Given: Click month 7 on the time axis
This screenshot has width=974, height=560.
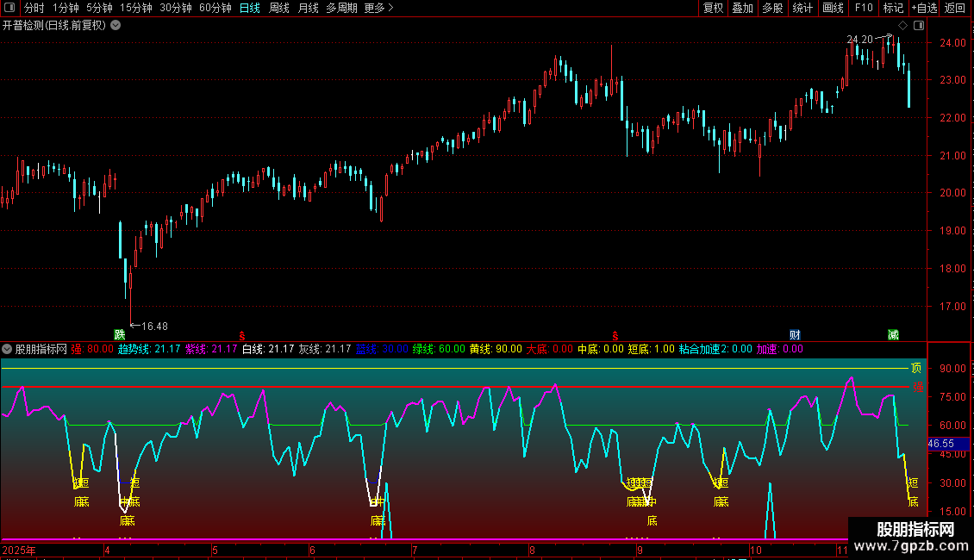Looking at the screenshot, I should 415,550.
